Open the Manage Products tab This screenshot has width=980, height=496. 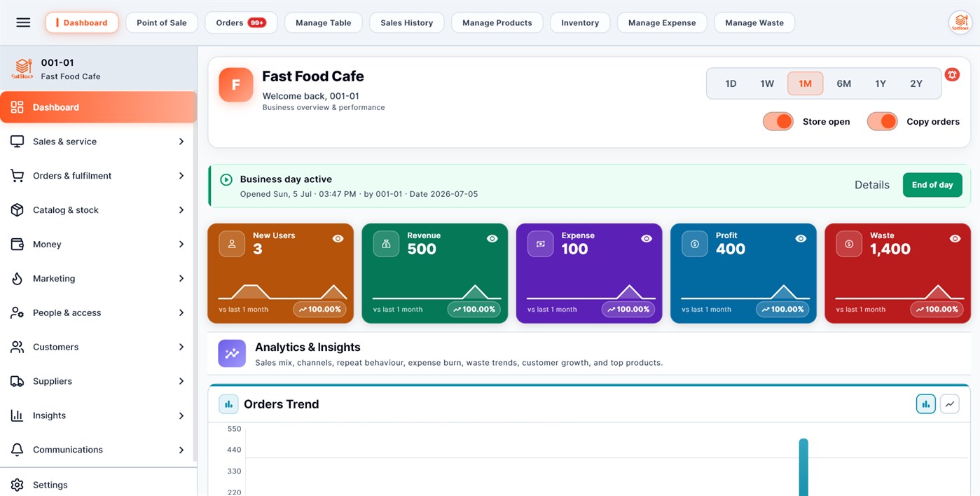tap(497, 22)
